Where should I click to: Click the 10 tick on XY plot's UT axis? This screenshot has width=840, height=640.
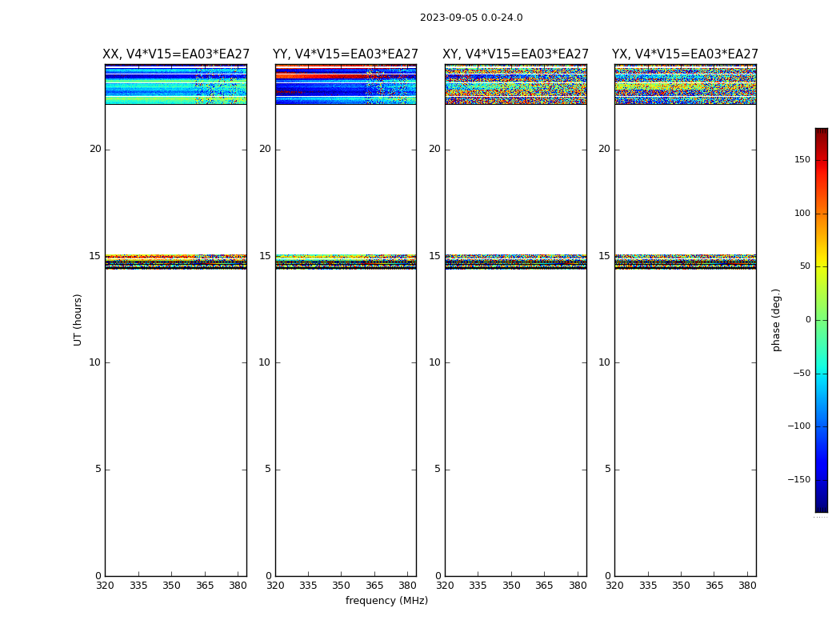(434, 362)
